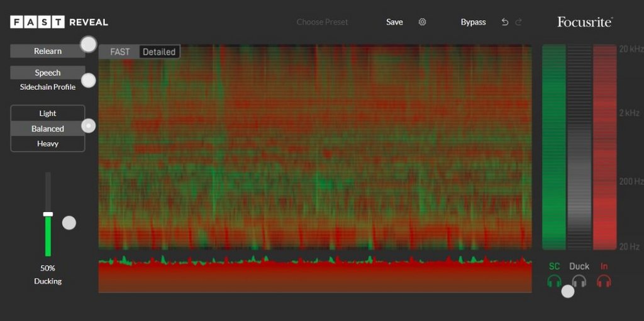The width and height of the screenshot is (644, 321).
Task: Click the waveform level display below spectrogram
Action: (x=315, y=274)
